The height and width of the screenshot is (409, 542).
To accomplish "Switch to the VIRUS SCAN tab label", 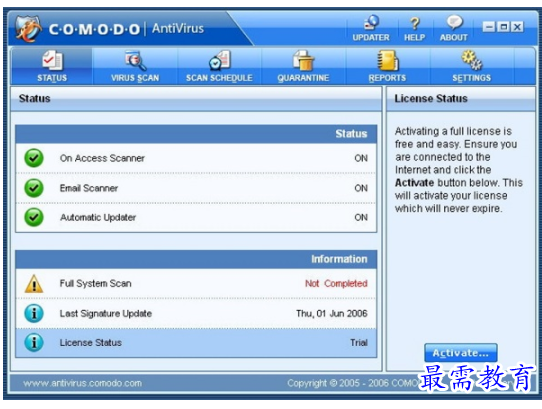I will click(x=135, y=78).
